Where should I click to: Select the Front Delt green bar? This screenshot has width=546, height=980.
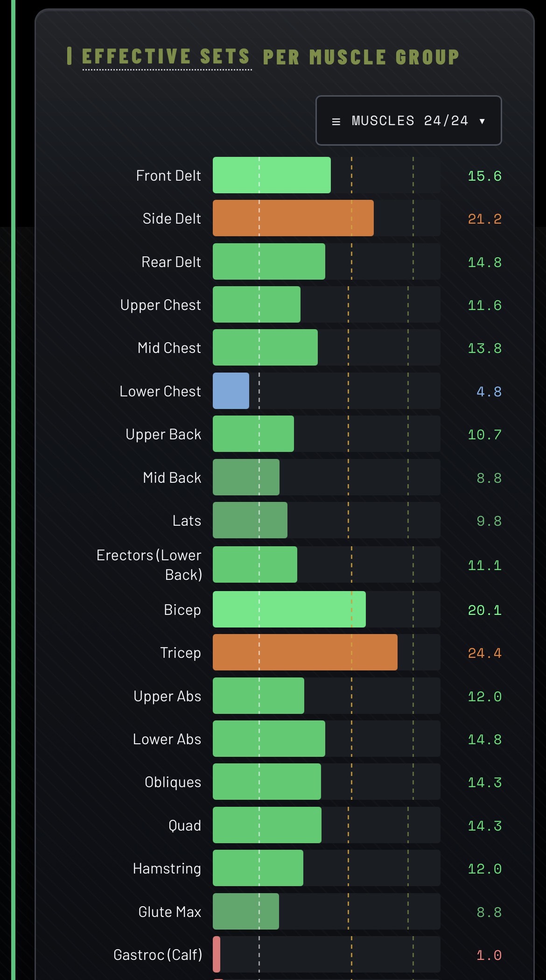(272, 175)
